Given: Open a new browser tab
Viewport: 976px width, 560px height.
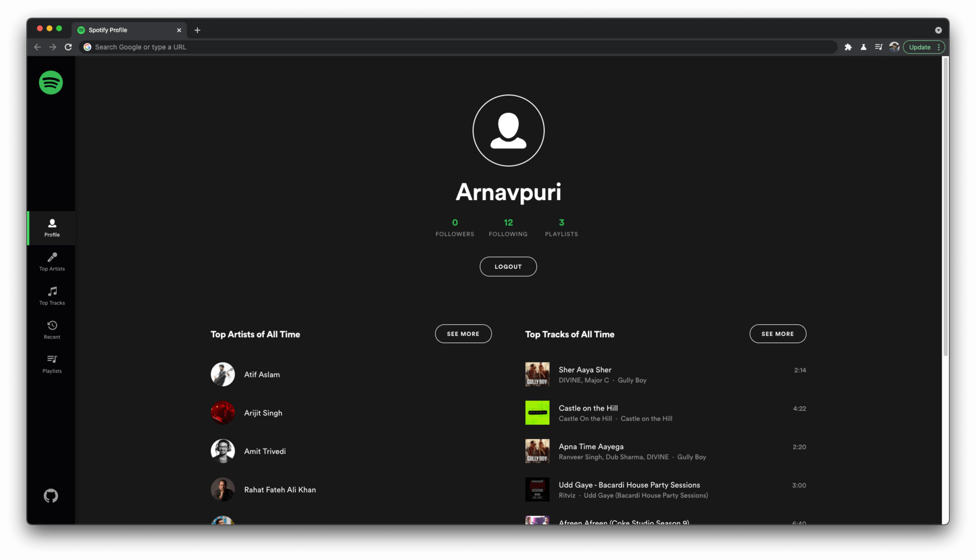Looking at the screenshot, I should coord(197,30).
